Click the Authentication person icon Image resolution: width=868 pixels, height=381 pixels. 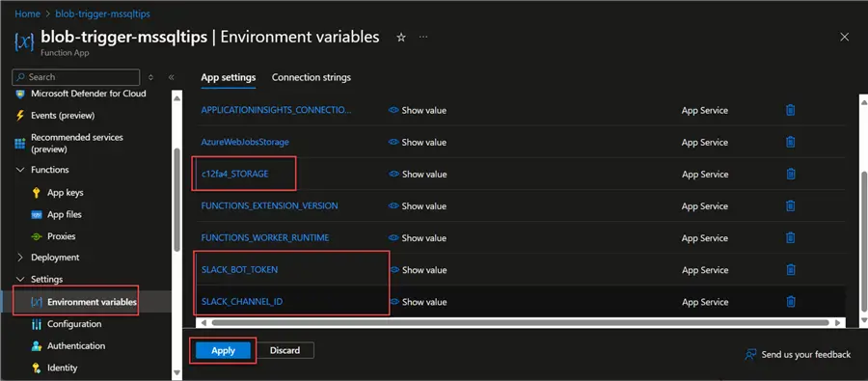37,346
